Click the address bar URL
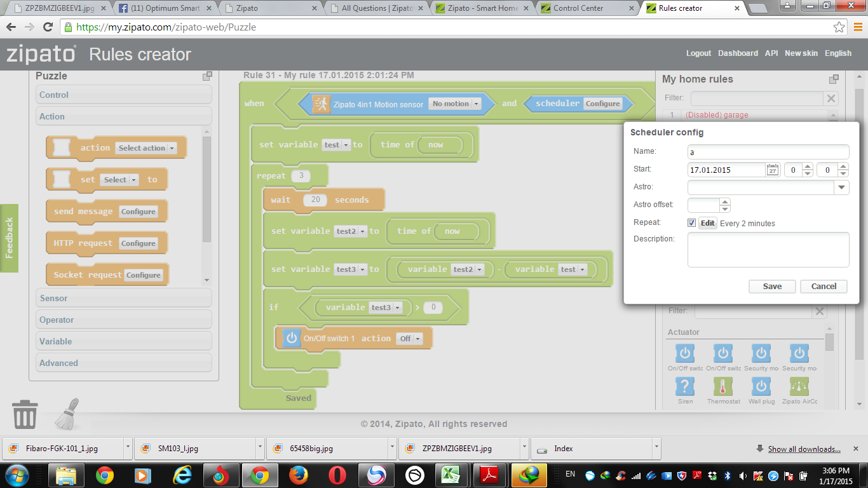Image resolution: width=868 pixels, height=488 pixels. [x=166, y=27]
